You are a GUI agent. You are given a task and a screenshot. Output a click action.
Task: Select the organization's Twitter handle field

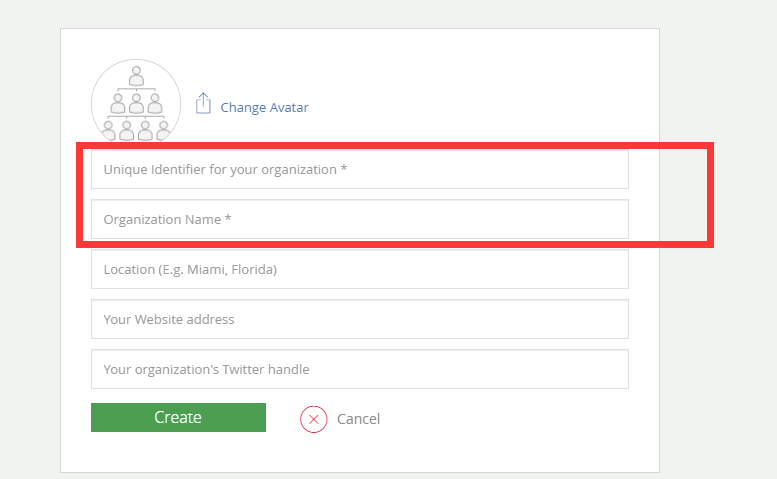[359, 369]
